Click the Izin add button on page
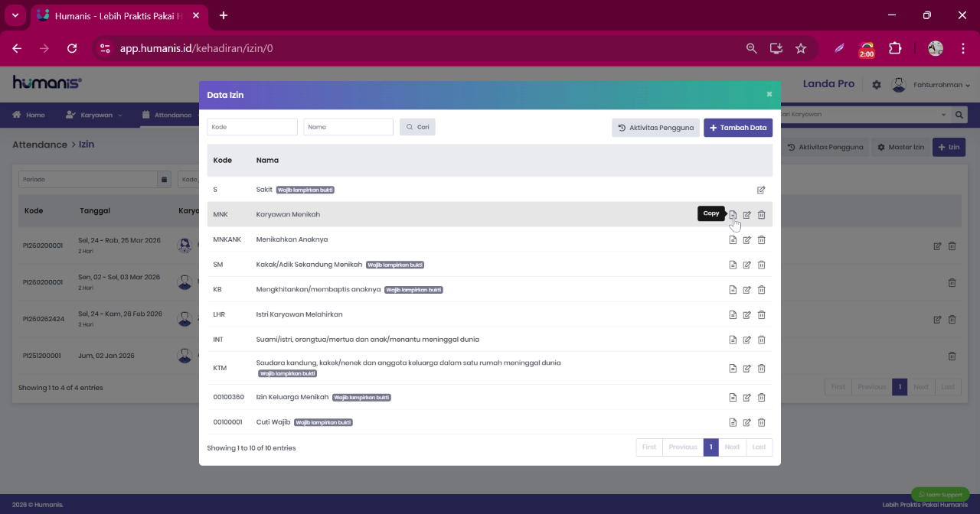Viewport: 980px width, 514px height. coord(949,147)
